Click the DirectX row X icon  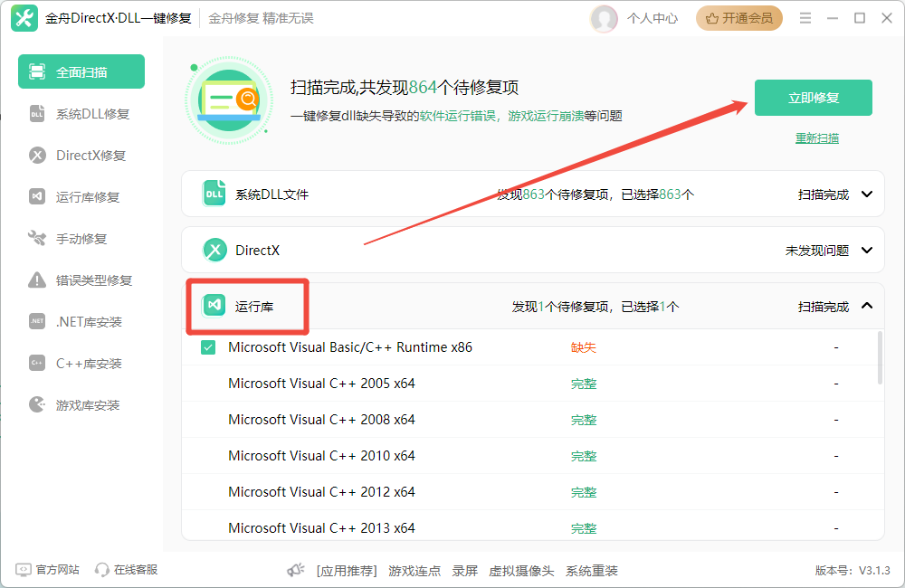[x=214, y=250]
